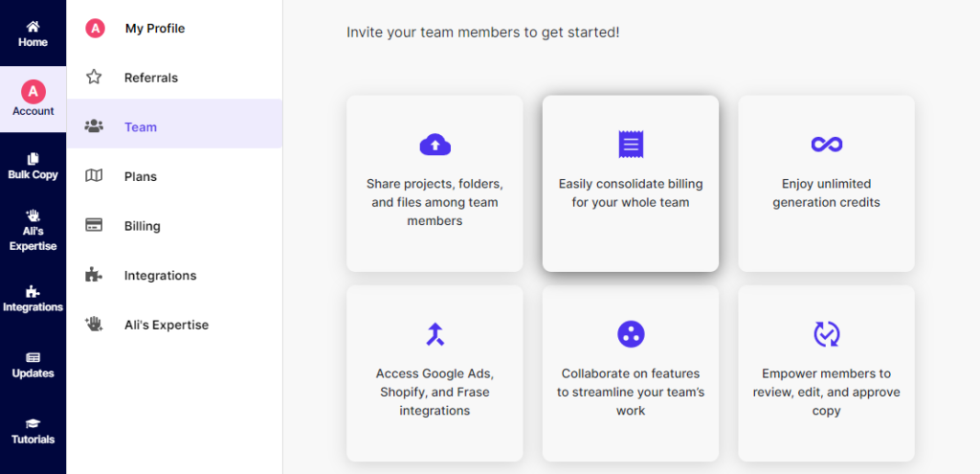Click the Ali's Expertise hand icon in the dark sidebar
The image size is (980, 474).
pos(33,215)
